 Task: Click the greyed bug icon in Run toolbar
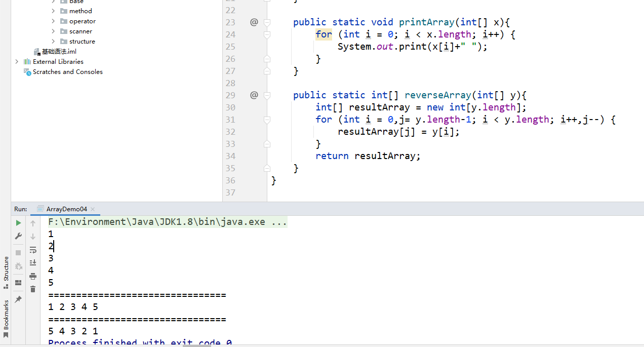click(x=18, y=266)
